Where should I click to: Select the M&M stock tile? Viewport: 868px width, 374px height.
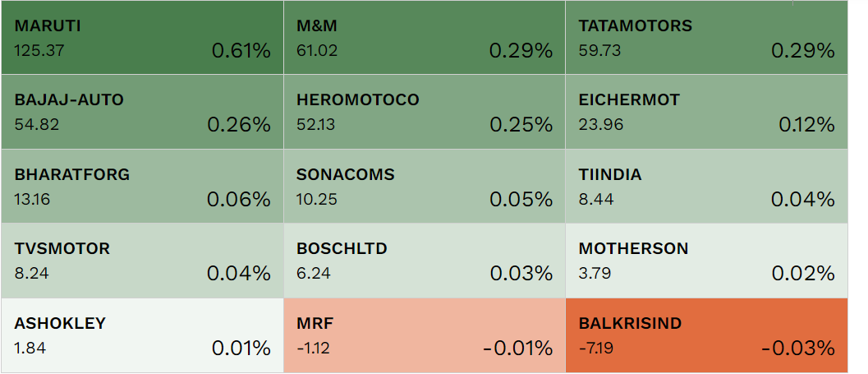pyautogui.click(x=424, y=38)
